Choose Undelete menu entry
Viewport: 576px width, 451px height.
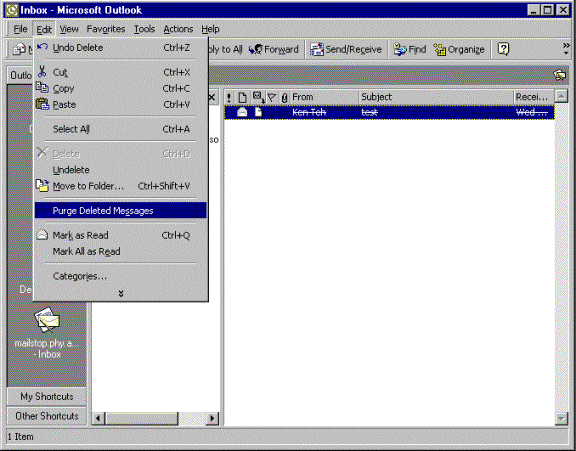(x=120, y=170)
